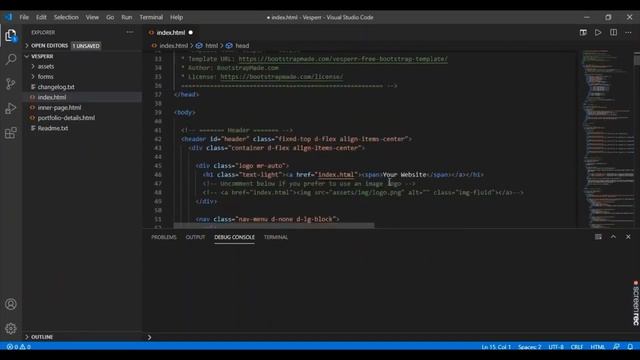Click the bootstrapmade template URL link
Screen dimensions: 640x360
pyautogui.click(x=343, y=59)
